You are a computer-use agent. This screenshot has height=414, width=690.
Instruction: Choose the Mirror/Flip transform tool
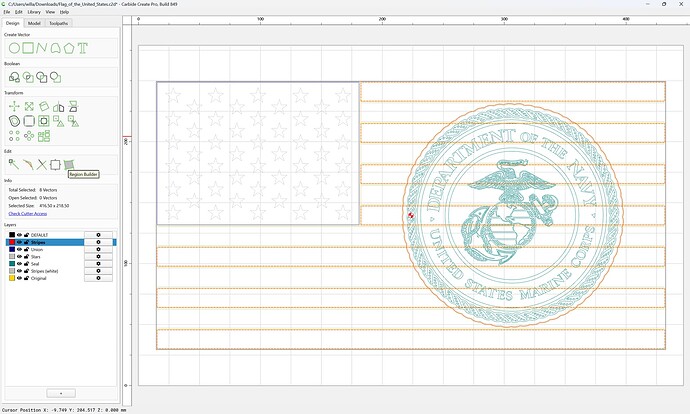(x=59, y=106)
